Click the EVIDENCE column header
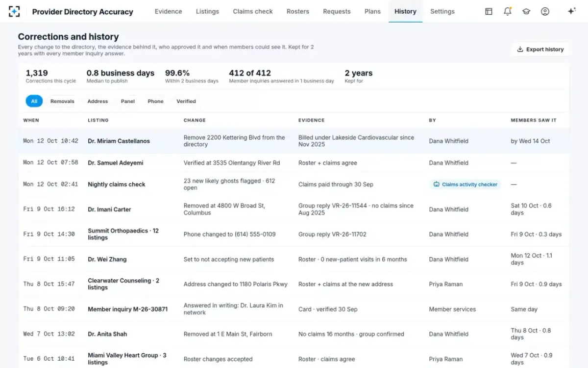Screen dimensions: 588x368 [x=311, y=120]
